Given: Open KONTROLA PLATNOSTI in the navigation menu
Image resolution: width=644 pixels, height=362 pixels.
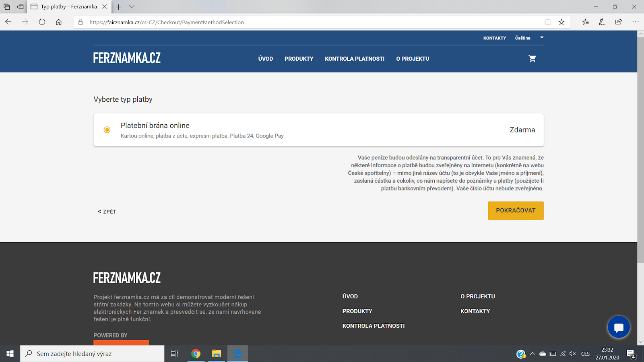Looking at the screenshot, I should tap(355, 58).
